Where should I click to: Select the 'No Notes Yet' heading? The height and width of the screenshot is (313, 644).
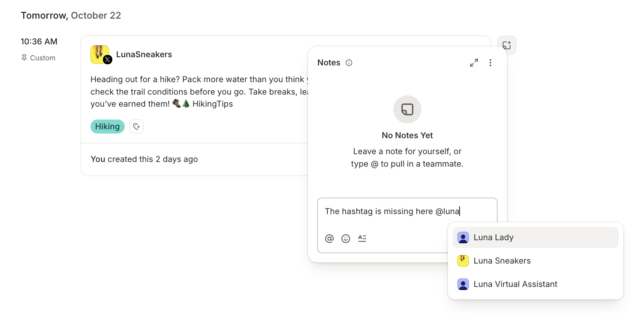(x=407, y=135)
